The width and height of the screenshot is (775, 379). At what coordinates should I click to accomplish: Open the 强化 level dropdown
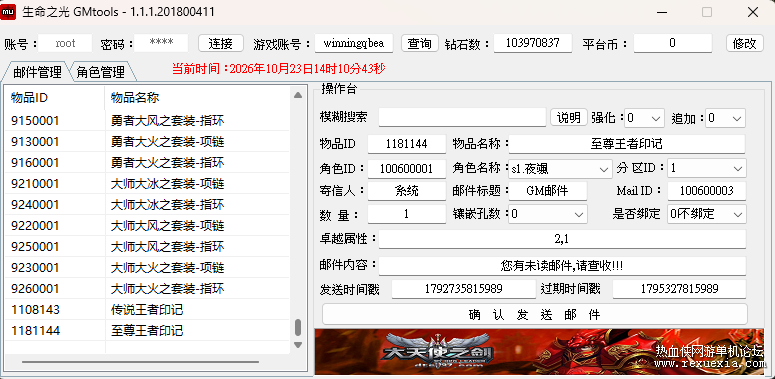click(x=644, y=118)
